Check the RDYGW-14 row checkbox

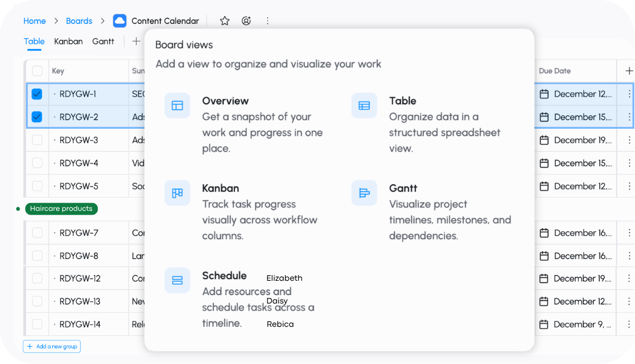pos(37,325)
